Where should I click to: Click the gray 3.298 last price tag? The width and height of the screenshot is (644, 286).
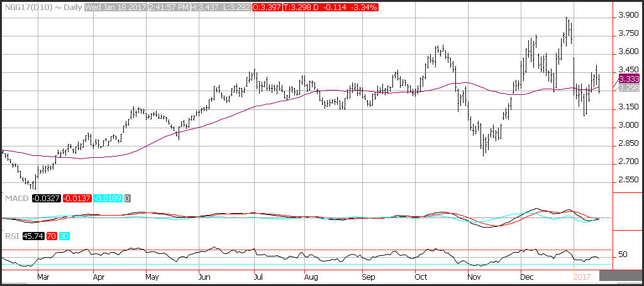coord(629,88)
